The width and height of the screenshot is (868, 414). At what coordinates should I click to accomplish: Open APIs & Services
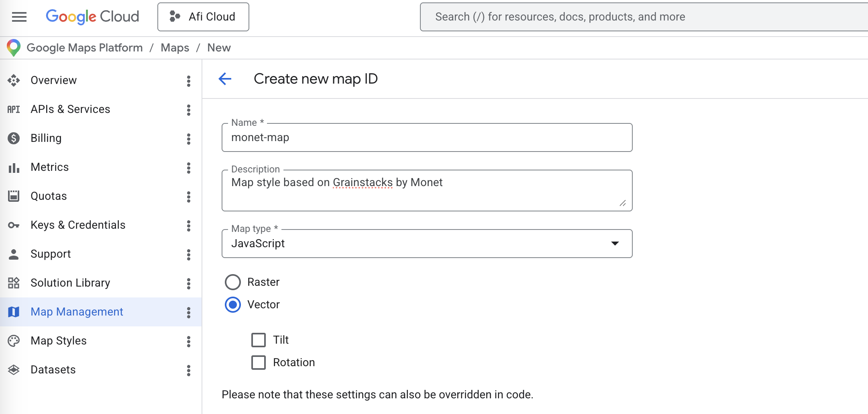pos(70,109)
